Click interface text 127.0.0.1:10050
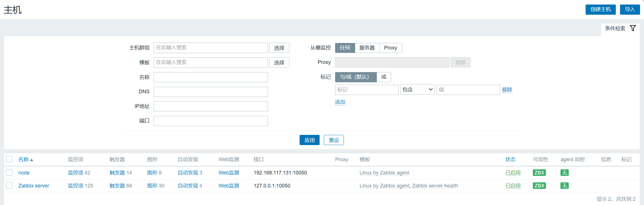 272,186
